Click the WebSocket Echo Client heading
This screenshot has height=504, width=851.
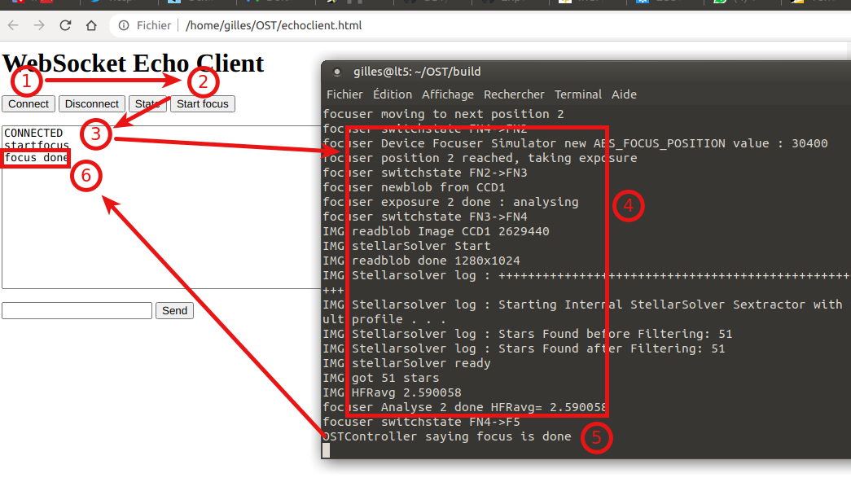[x=133, y=64]
